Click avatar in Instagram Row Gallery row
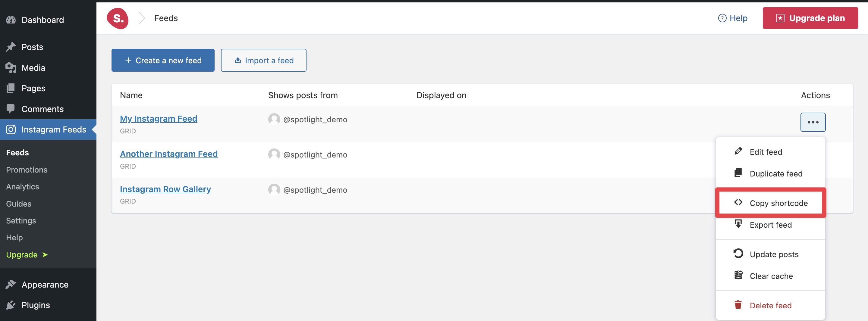The height and width of the screenshot is (321, 868). point(274,190)
